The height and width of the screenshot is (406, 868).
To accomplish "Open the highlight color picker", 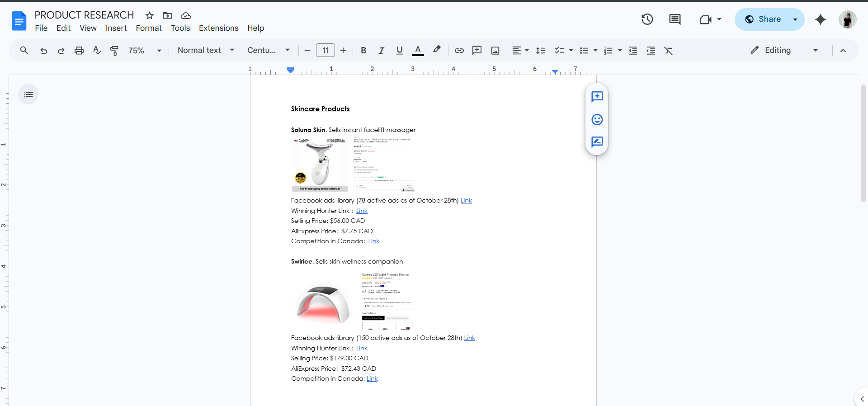I will (436, 50).
